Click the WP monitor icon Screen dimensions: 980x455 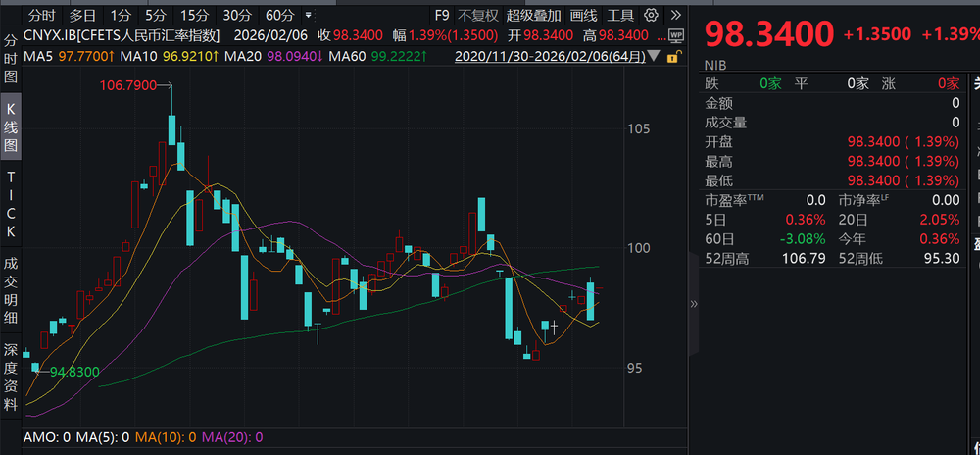[675, 35]
